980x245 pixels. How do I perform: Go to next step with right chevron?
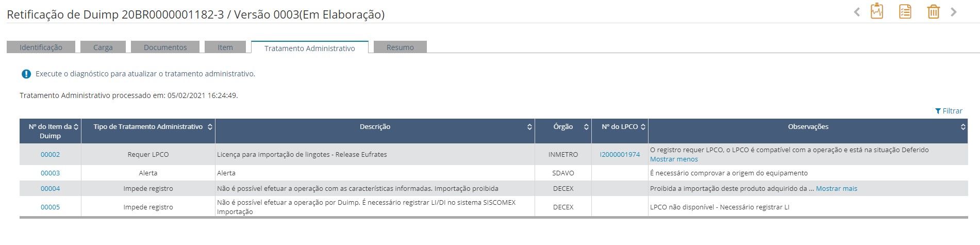[954, 12]
